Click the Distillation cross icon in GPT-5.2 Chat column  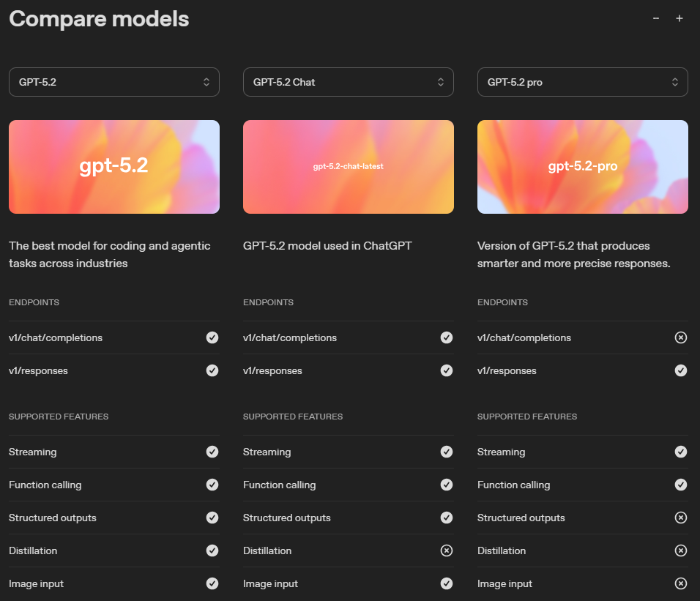(x=447, y=550)
